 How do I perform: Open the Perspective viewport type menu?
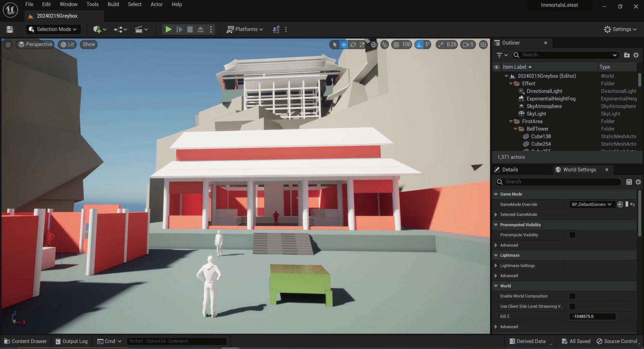(35, 44)
